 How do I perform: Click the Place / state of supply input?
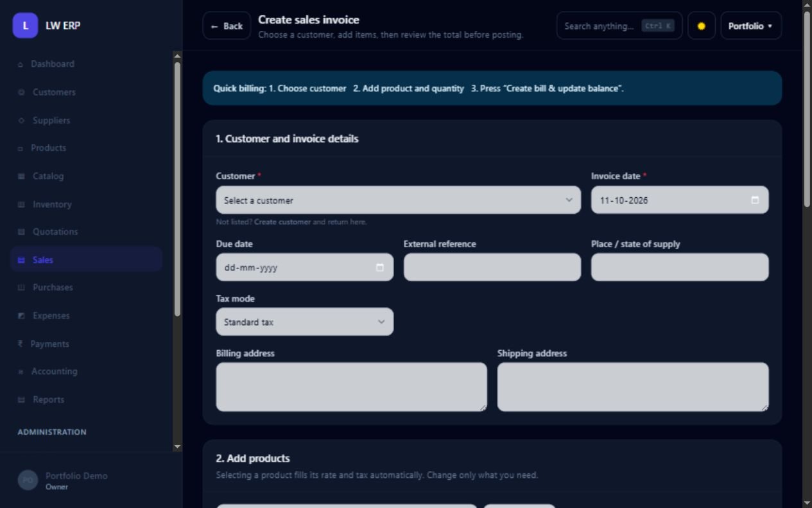pyautogui.click(x=680, y=267)
